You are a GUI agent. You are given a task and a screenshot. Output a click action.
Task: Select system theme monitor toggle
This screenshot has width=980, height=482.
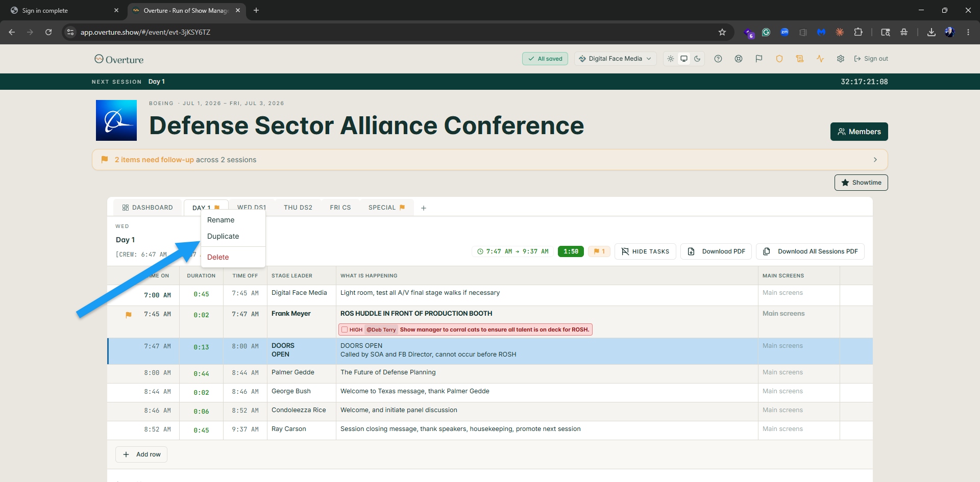[684, 59]
